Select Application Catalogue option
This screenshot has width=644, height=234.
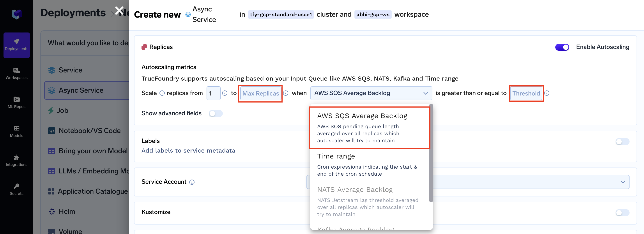coord(87,191)
